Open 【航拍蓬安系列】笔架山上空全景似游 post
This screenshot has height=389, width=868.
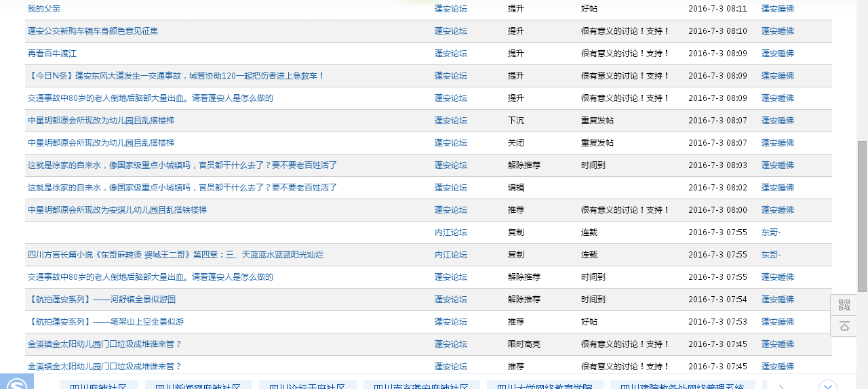pyautogui.click(x=106, y=322)
